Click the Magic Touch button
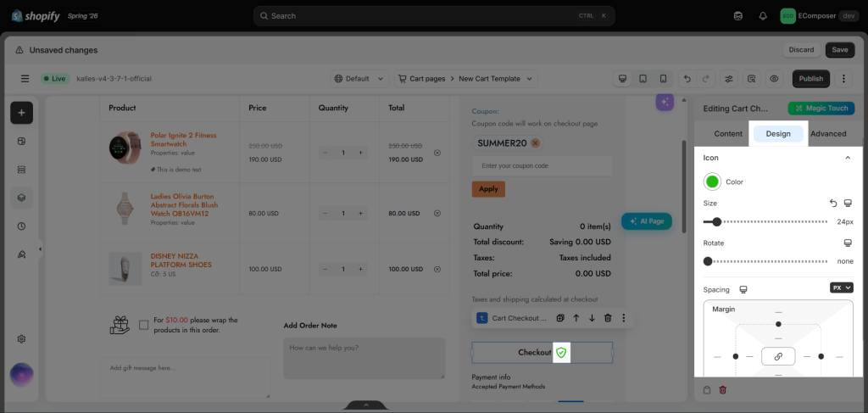868x413 pixels. (x=821, y=108)
